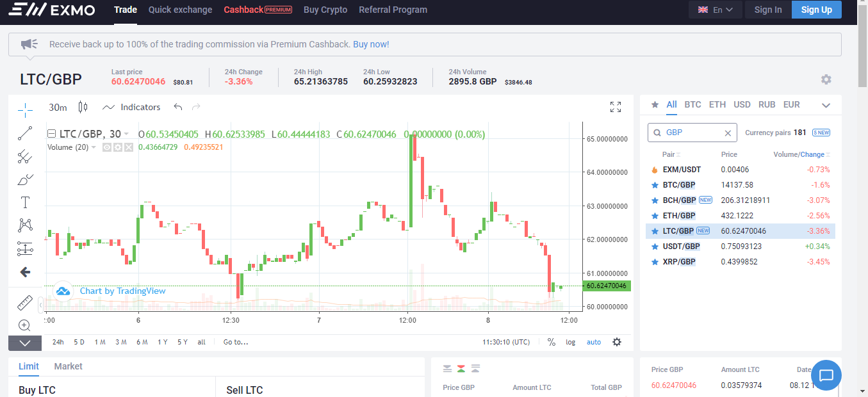Click the megaphone announcement icon
Image resolution: width=868 pixels, height=397 pixels.
[x=29, y=44]
